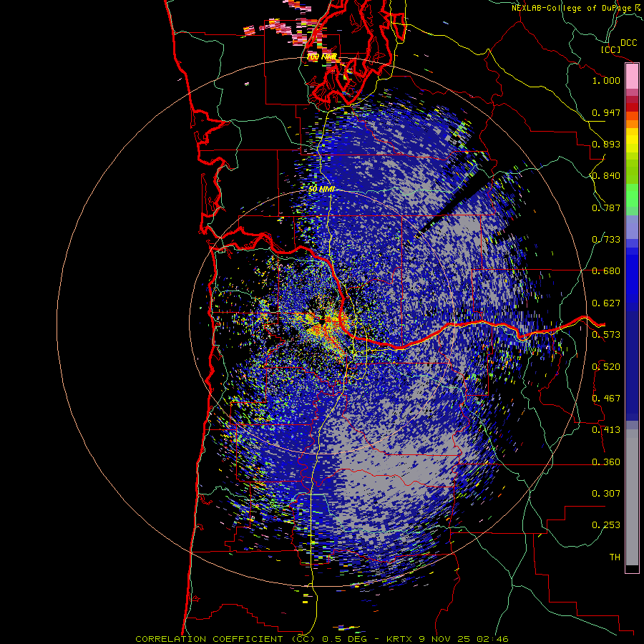
Task: Select the 0.360 scale value
Action: click(x=606, y=462)
